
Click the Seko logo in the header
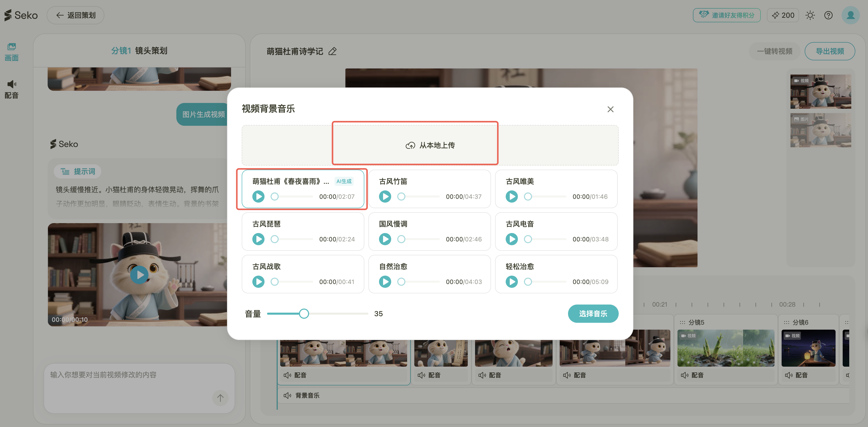pyautogui.click(x=21, y=15)
